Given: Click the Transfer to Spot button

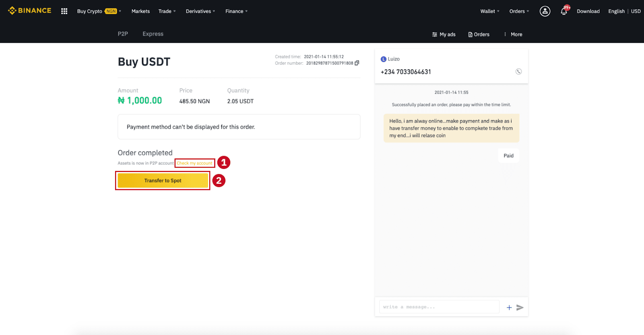Looking at the screenshot, I should 163,181.
